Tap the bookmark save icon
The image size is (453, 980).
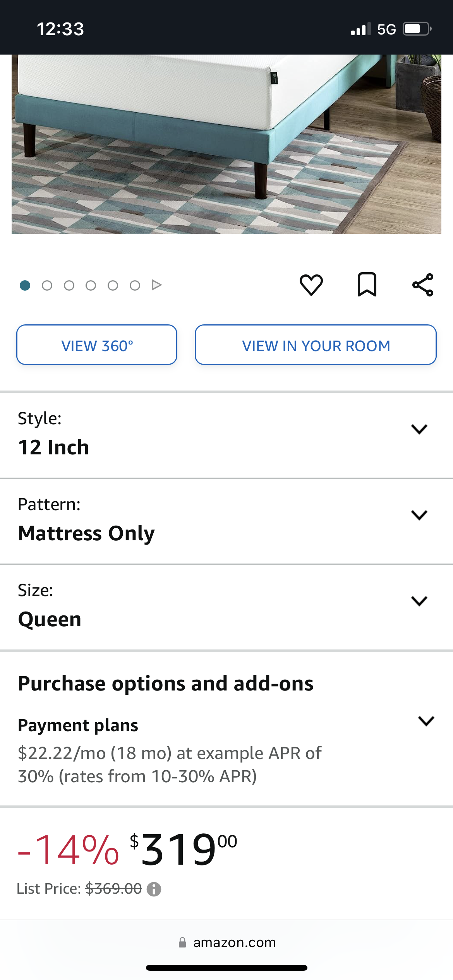367,285
